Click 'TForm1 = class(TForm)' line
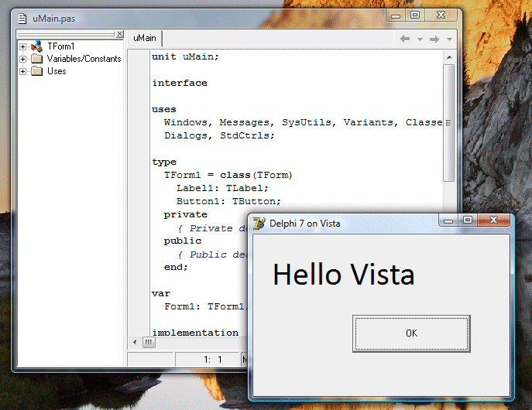This screenshot has width=532, height=410. coord(228,175)
